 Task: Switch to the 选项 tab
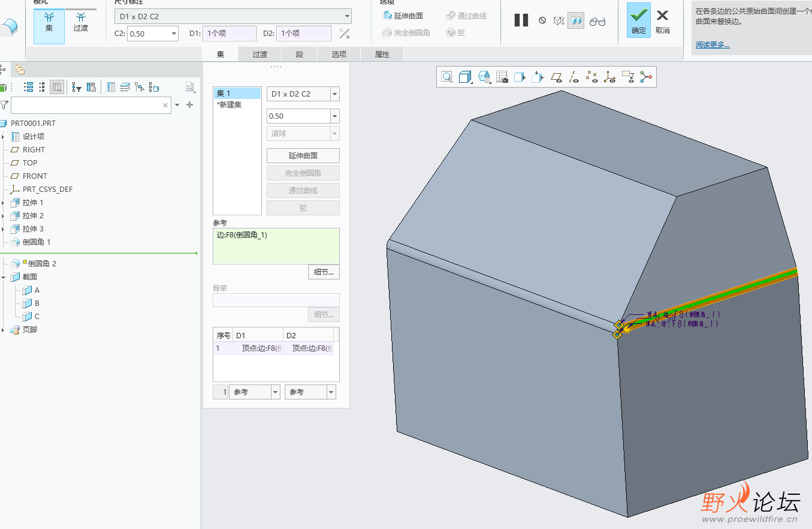[339, 54]
